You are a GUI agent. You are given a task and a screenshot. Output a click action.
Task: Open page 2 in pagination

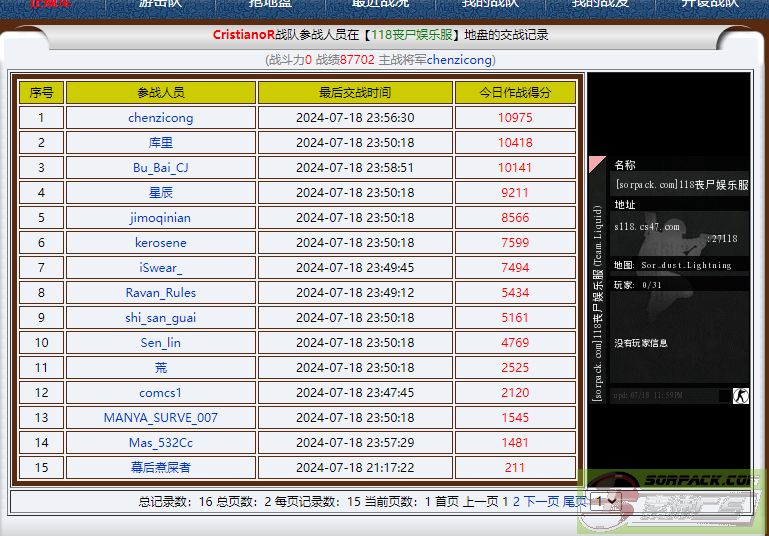517,501
